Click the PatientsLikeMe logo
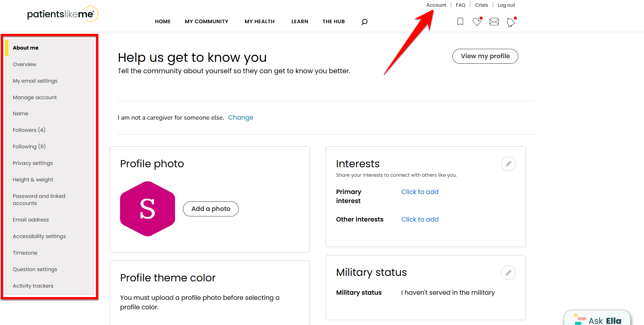This screenshot has width=644, height=325. coord(63,14)
